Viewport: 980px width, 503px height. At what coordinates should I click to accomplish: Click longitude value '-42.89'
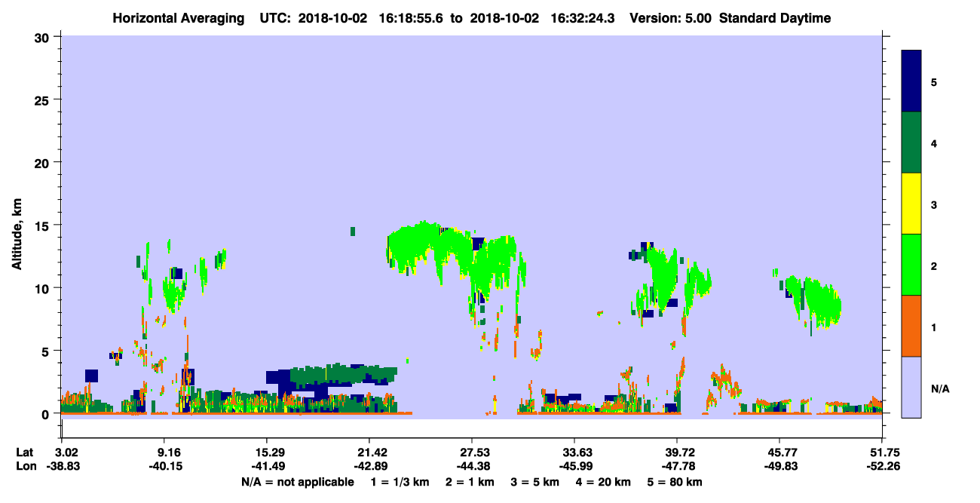click(x=369, y=466)
